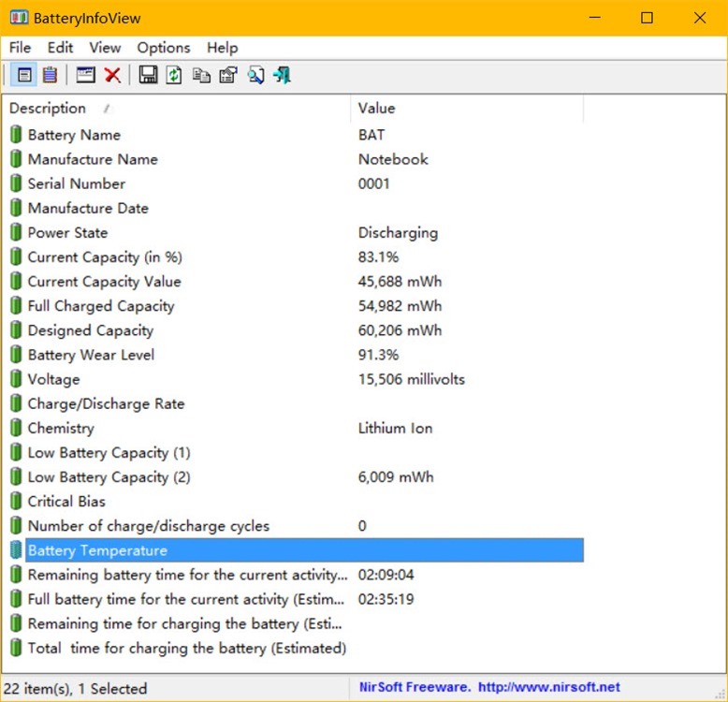Screen dimensions: 728x702
Task: Copy selected items using toolbar copy icon
Action: [201, 75]
